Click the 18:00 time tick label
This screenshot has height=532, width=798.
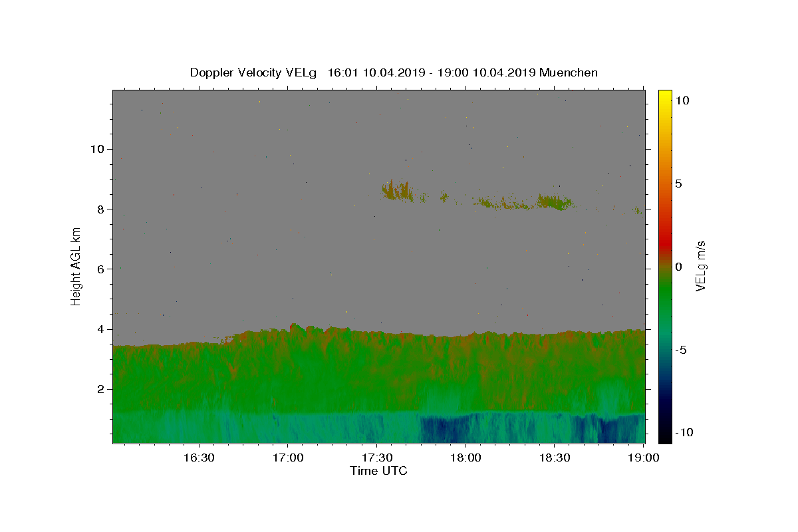coord(465,458)
